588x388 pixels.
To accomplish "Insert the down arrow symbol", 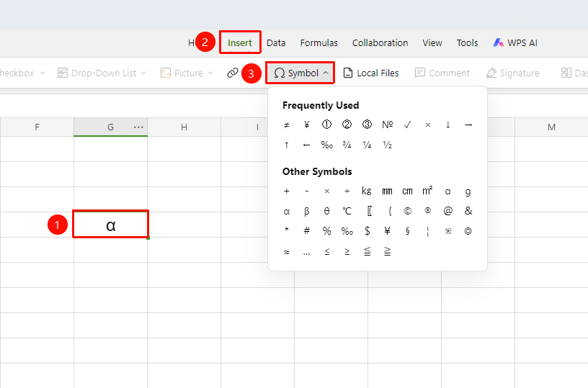I will pos(447,125).
